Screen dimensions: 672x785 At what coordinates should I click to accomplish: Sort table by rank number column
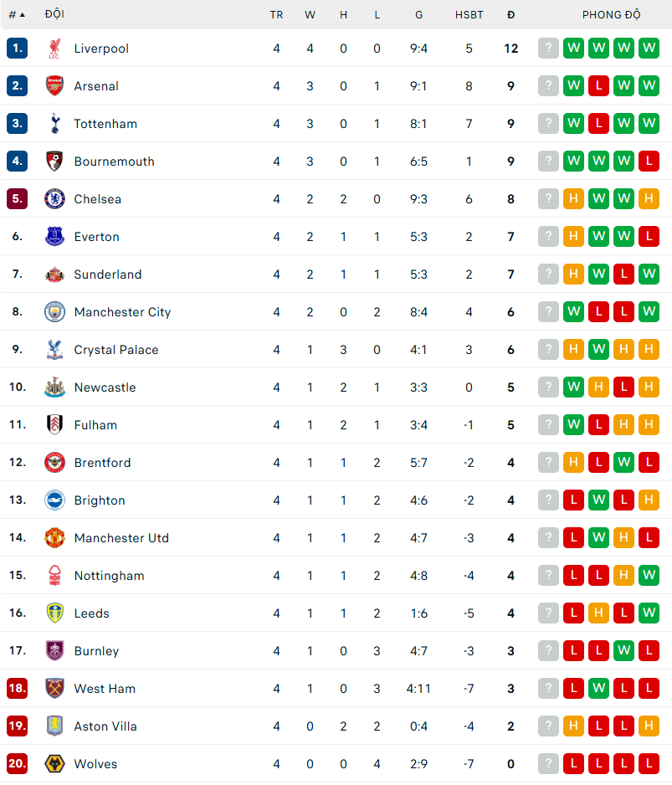[x=17, y=15]
